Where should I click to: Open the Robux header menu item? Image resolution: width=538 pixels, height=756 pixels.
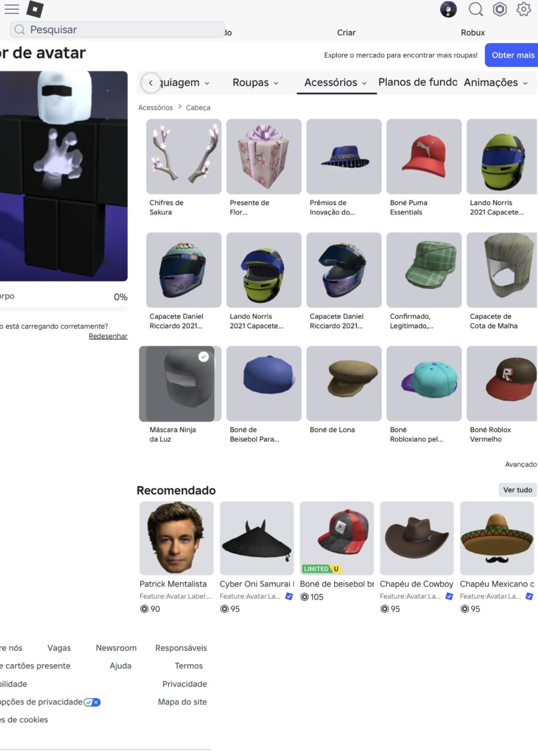pyautogui.click(x=473, y=33)
